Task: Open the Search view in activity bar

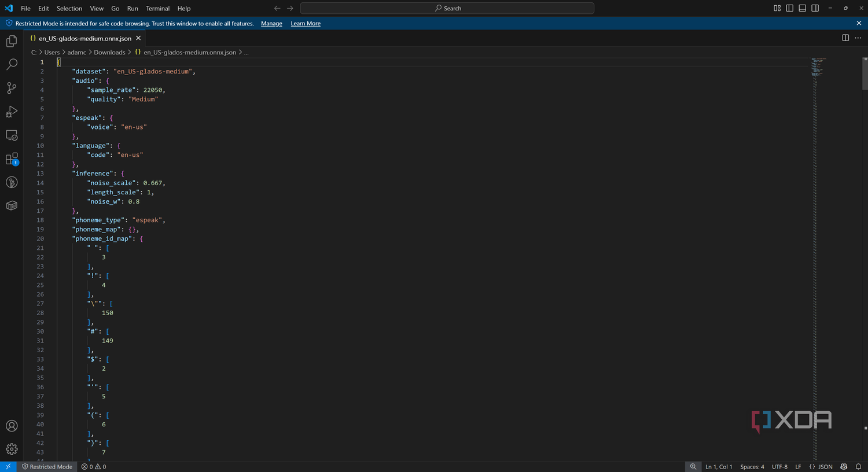Action: 12,65
